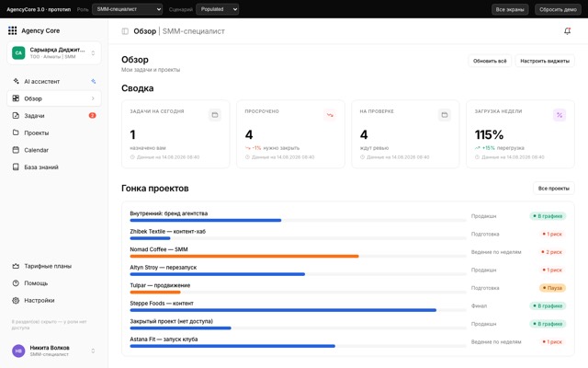The height and width of the screenshot is (368, 588).
Task: Open Настройки in sidebar
Action: 54,301
